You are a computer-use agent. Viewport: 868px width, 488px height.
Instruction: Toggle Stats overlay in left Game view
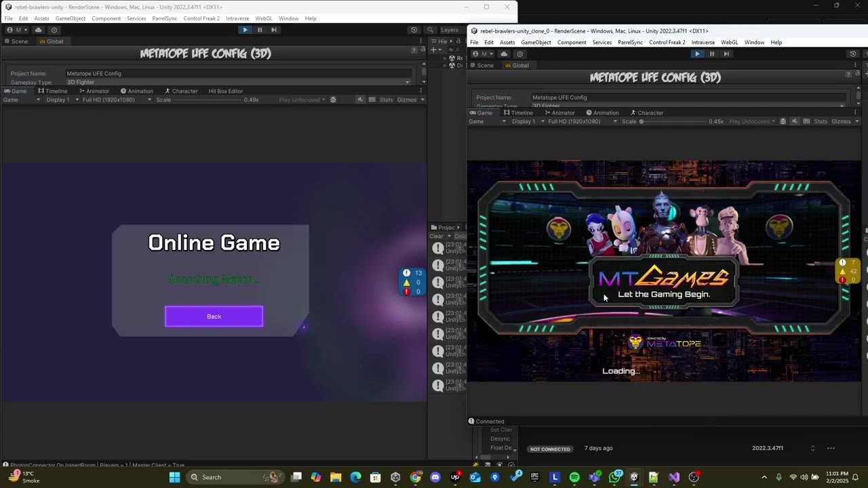[x=386, y=100]
